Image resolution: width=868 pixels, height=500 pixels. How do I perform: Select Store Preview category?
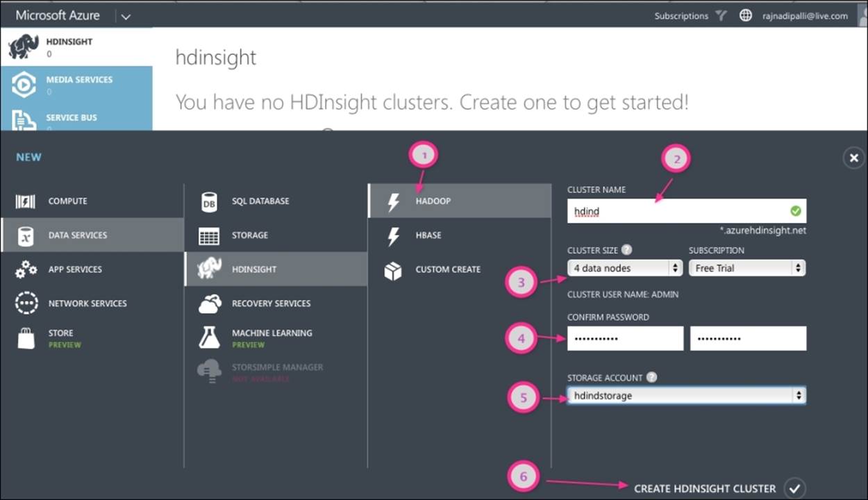coord(92,338)
